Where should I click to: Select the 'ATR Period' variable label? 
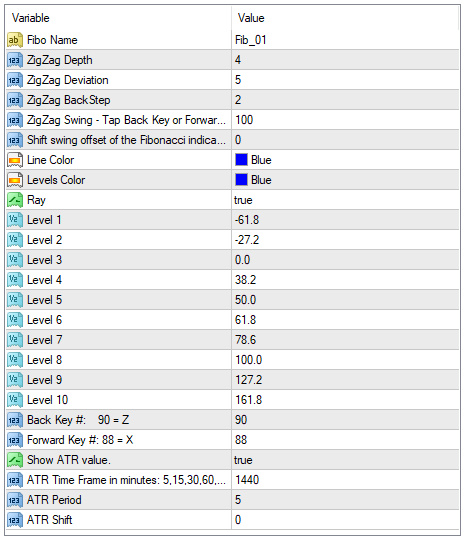(54, 499)
